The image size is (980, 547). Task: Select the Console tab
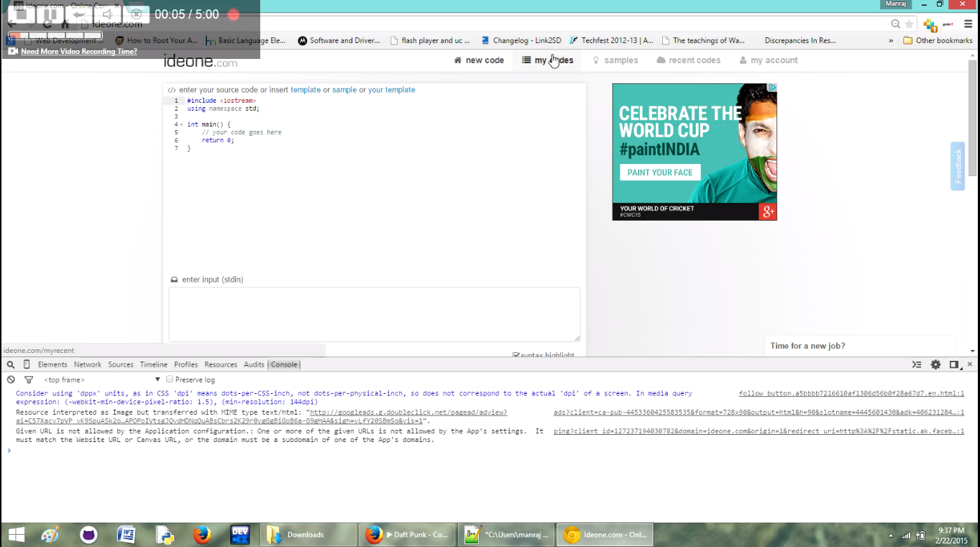pyautogui.click(x=284, y=365)
